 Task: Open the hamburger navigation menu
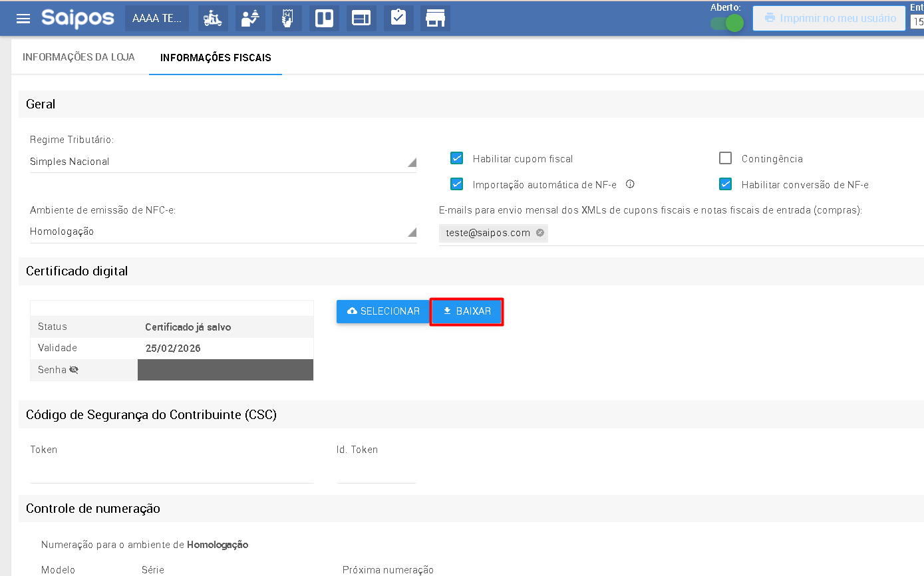(x=23, y=19)
